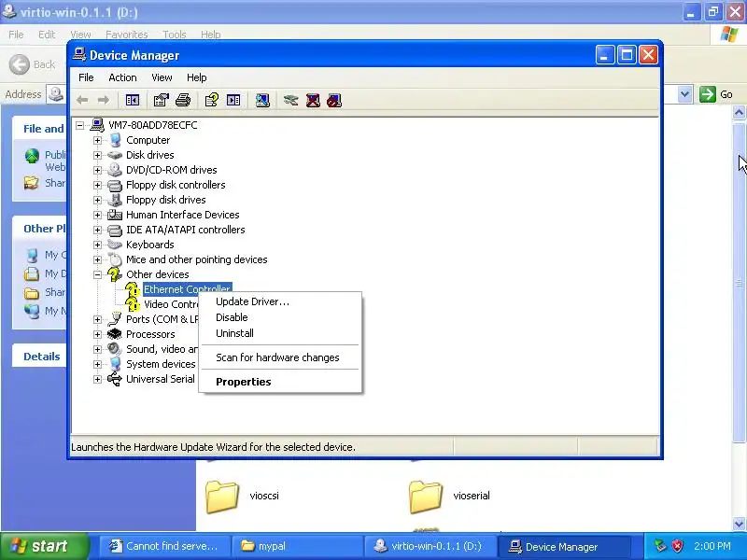Open the Device Manager Action menu

122,77
